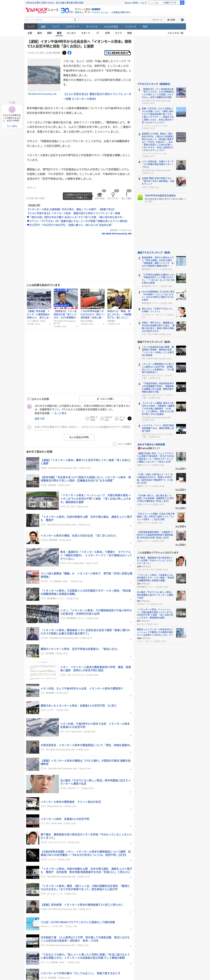The image size is (210, 980).
Task: Select the 経済 category tab
Action: 59,33
